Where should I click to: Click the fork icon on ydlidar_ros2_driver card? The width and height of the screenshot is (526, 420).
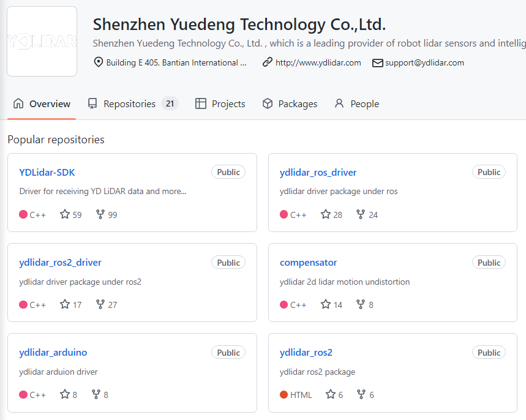click(100, 304)
